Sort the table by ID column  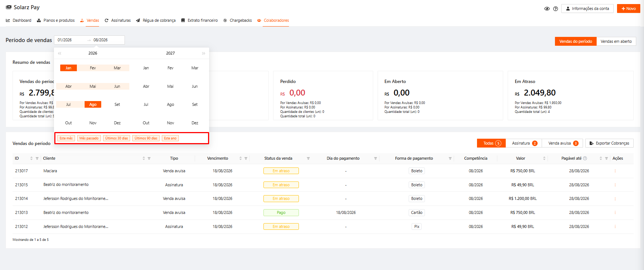tap(31, 158)
